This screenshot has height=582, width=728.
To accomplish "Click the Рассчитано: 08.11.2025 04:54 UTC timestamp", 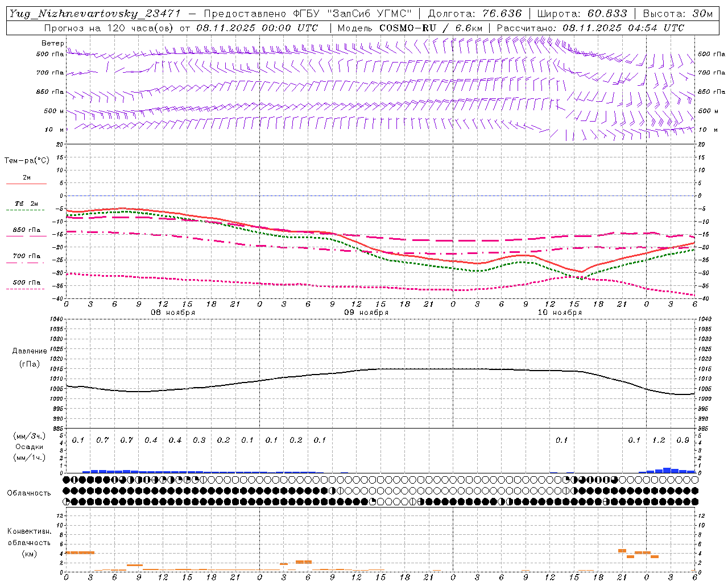I will [590, 28].
